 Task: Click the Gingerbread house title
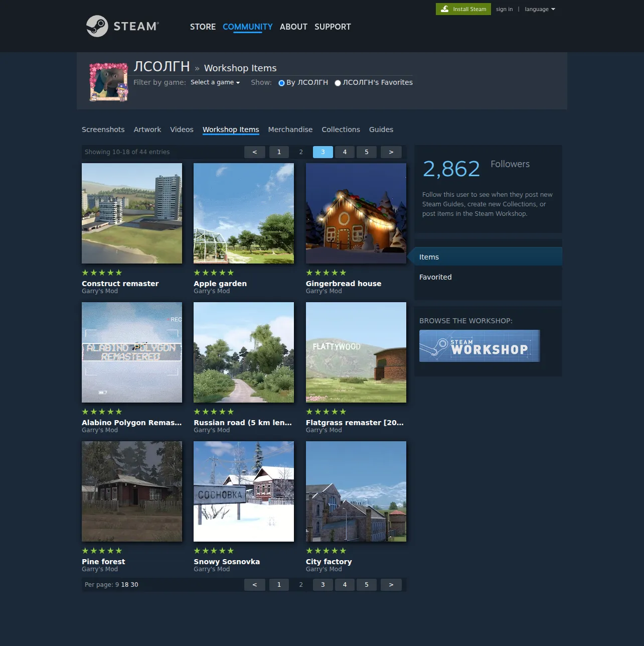(x=344, y=284)
